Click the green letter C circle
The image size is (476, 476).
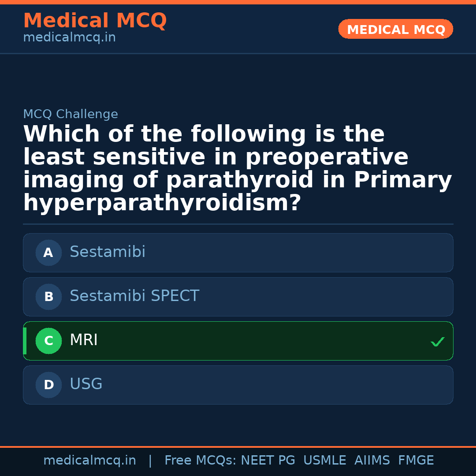[48, 341]
